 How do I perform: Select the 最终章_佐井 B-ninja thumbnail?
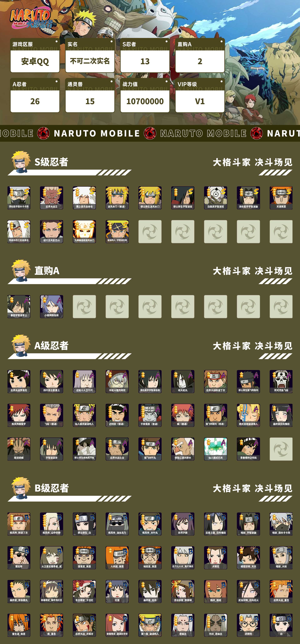point(150,592)
